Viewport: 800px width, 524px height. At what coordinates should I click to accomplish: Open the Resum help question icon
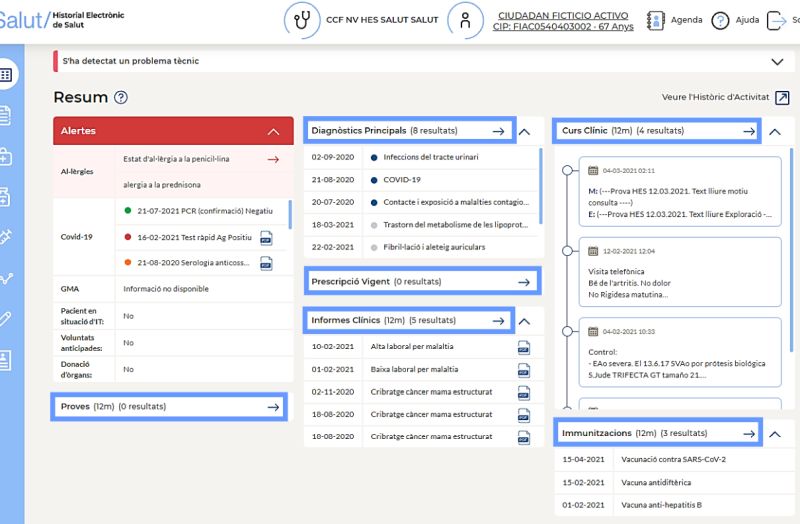pyautogui.click(x=121, y=97)
